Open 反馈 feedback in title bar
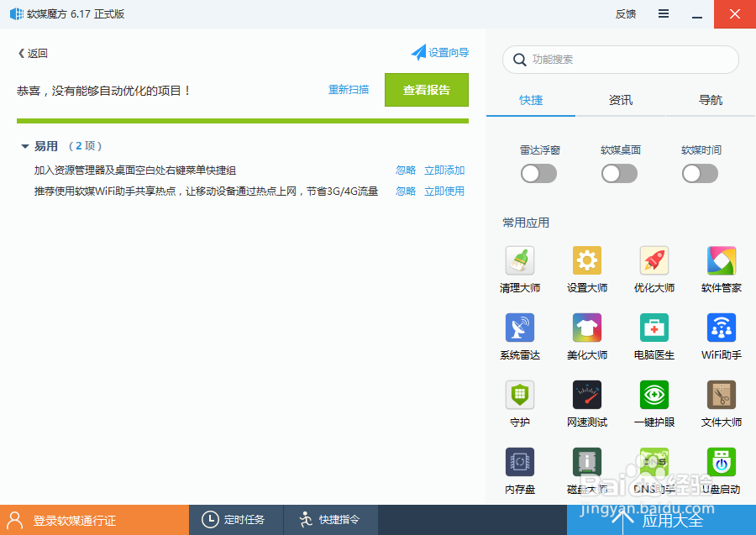This screenshot has height=535, width=756. 625,14
